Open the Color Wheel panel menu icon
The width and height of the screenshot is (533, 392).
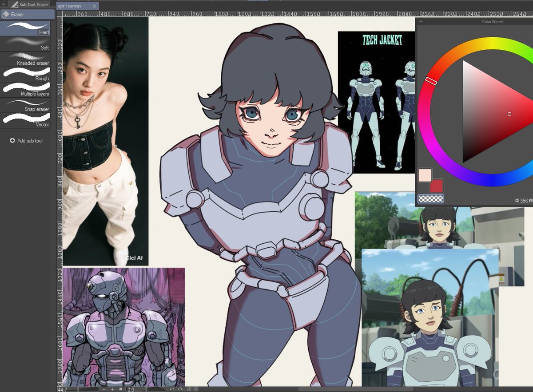tap(421, 21)
